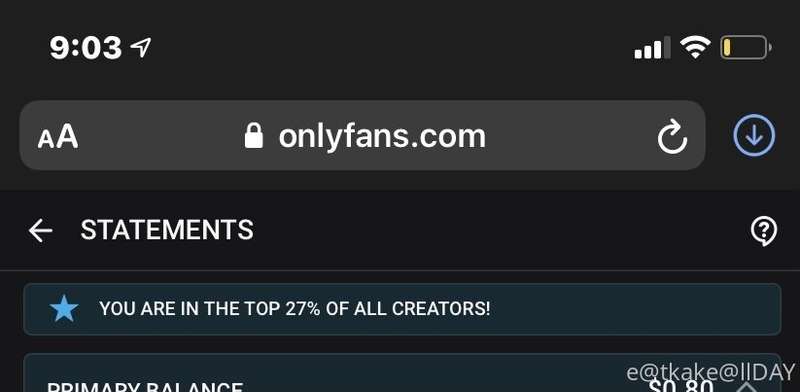Tap the 9:03 clock in status bar

[x=86, y=48]
